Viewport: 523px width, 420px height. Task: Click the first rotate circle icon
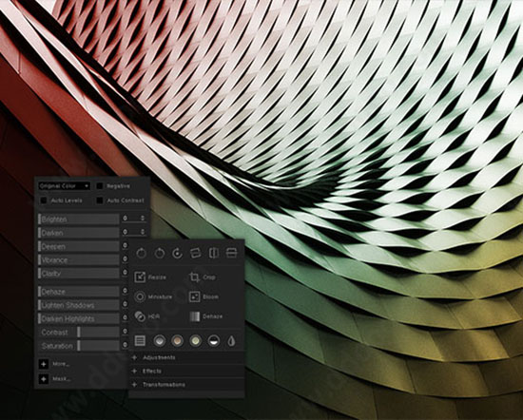[x=142, y=254]
